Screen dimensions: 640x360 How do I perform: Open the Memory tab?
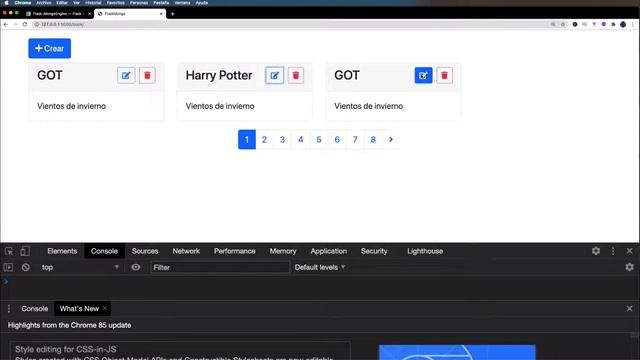283,251
